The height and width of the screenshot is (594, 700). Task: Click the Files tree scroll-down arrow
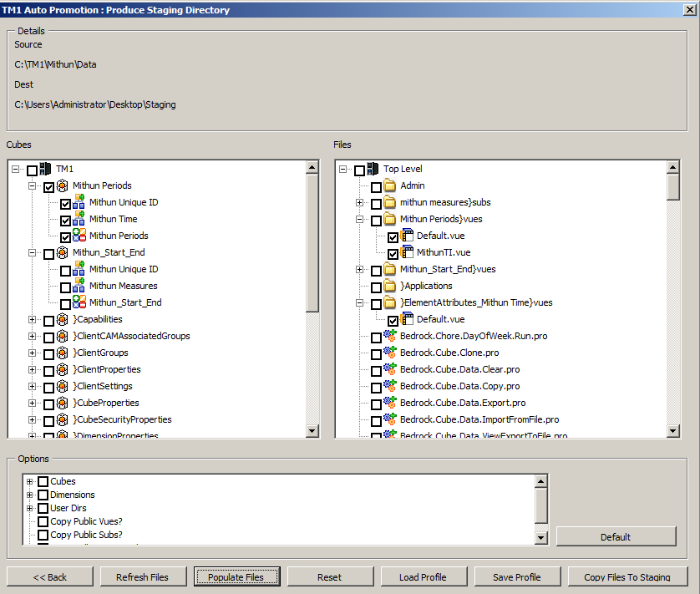[672, 430]
